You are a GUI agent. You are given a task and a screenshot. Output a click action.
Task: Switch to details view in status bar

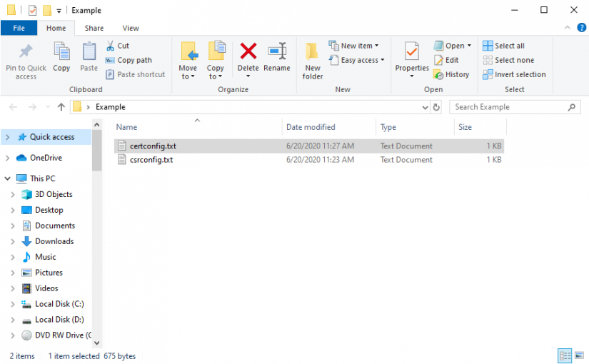click(x=564, y=355)
